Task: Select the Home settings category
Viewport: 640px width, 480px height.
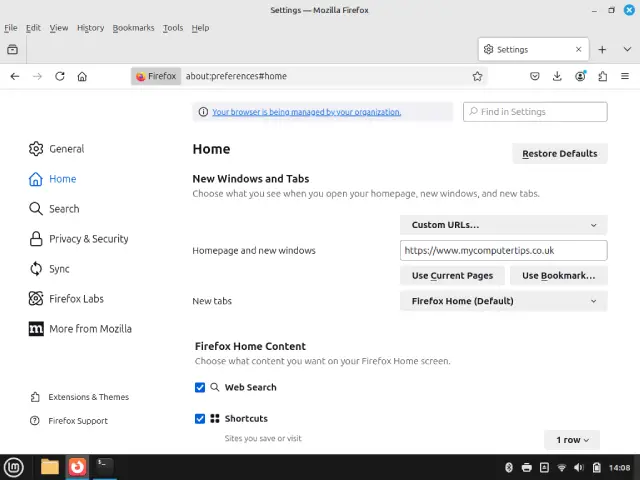Action: pos(52,179)
